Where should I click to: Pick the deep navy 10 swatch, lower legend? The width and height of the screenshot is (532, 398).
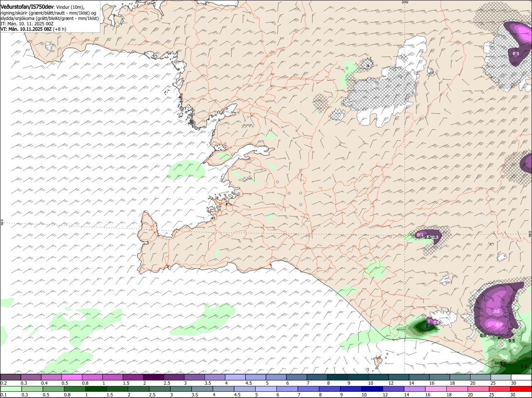[x=371, y=389]
